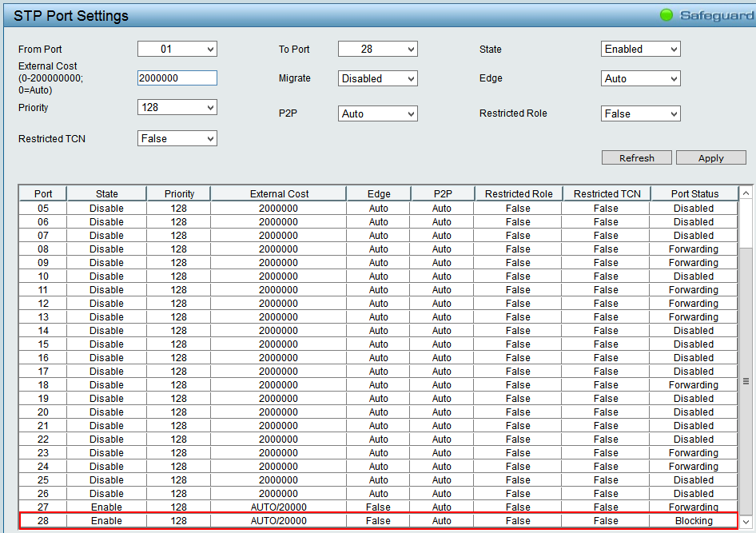Expand the Restricted Role dropdown

[x=640, y=114]
